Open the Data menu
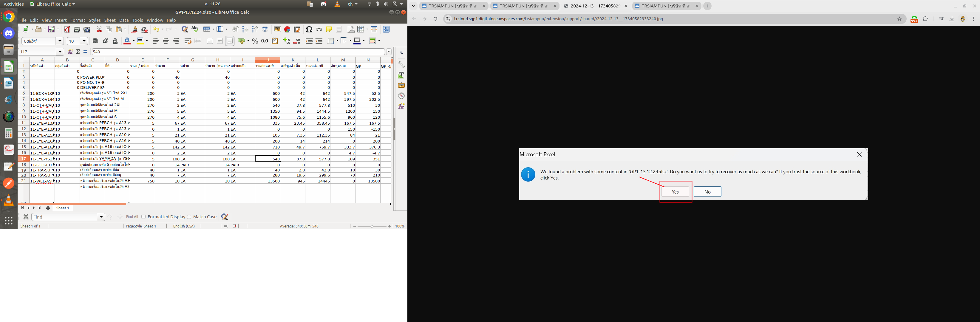The image size is (980, 322). point(124,20)
